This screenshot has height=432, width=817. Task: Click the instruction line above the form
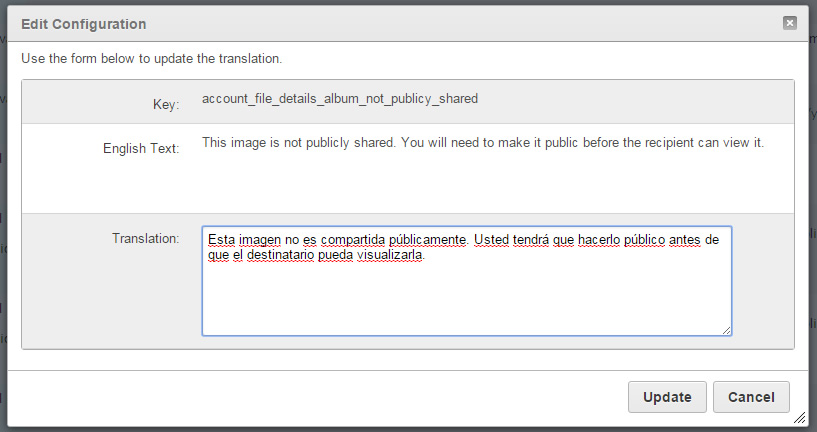point(152,58)
